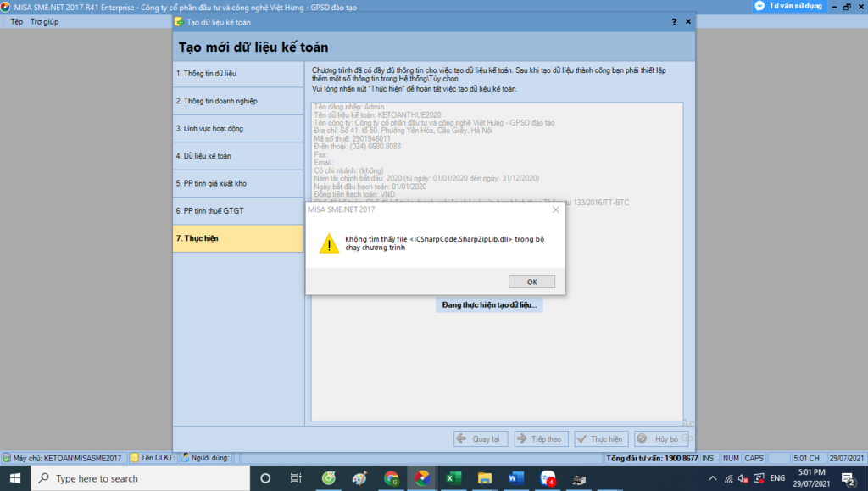Click the MISA app logo in title bar
This screenshot has width=868, height=491.
pos(6,7)
